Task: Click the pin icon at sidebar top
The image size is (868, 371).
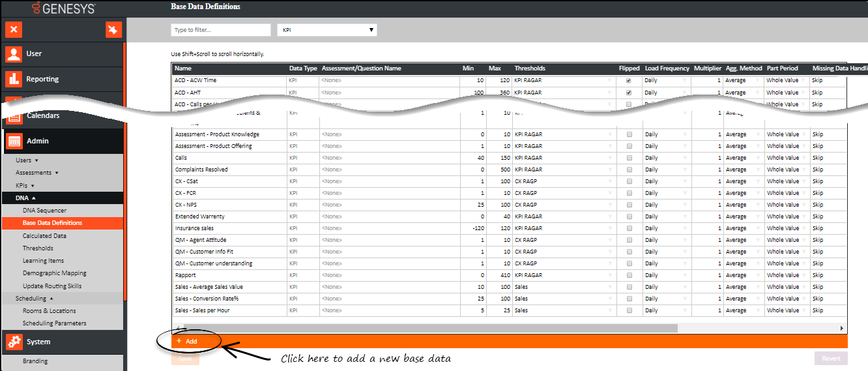Action: coord(114,29)
